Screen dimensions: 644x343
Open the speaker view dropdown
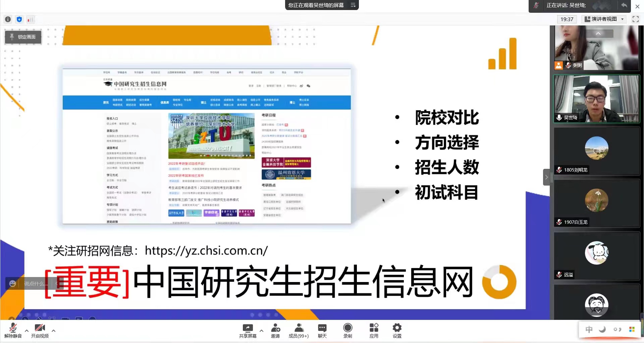pyautogui.click(x=604, y=19)
